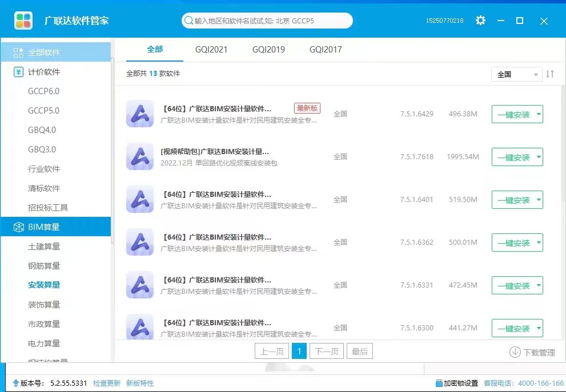Click app icon for version 7.5.1.6401
The width and height of the screenshot is (566, 392).
(140, 200)
